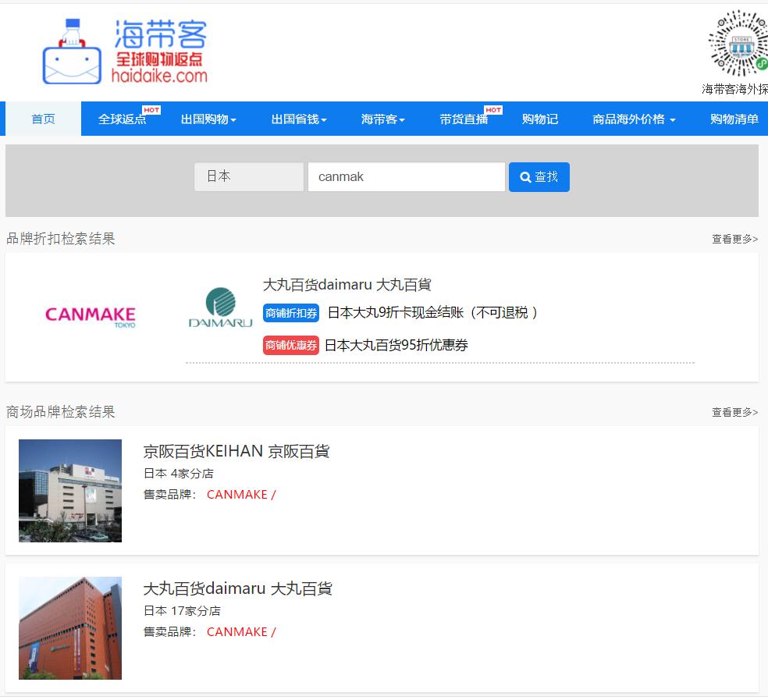Viewport: 768px width, 700px height.
Task: Click the magnifier icon in the search button
Action: [524, 176]
